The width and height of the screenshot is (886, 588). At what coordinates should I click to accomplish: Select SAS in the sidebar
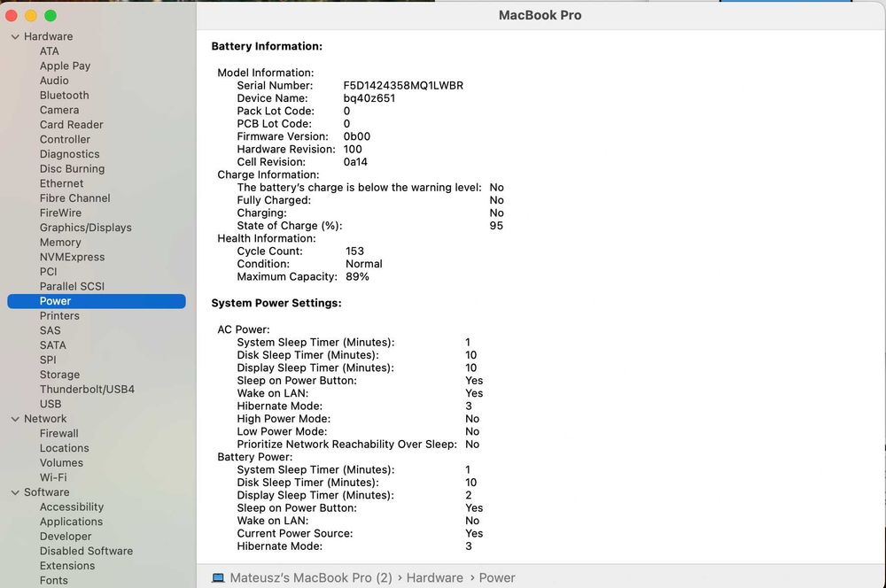click(x=51, y=330)
